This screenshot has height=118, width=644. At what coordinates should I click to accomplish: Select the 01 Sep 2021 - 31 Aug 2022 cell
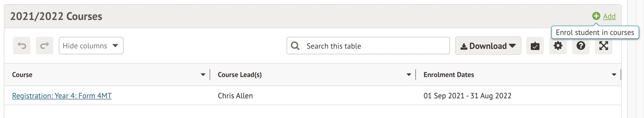coord(467,96)
